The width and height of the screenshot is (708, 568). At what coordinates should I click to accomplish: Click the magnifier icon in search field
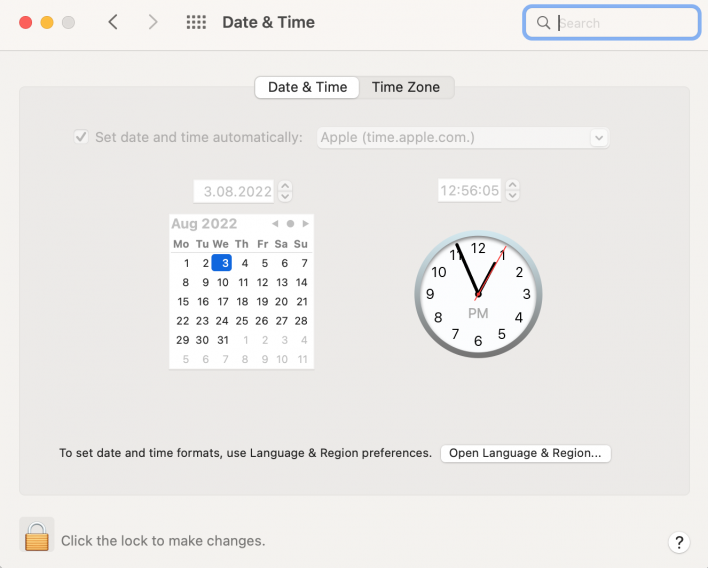coord(543,23)
